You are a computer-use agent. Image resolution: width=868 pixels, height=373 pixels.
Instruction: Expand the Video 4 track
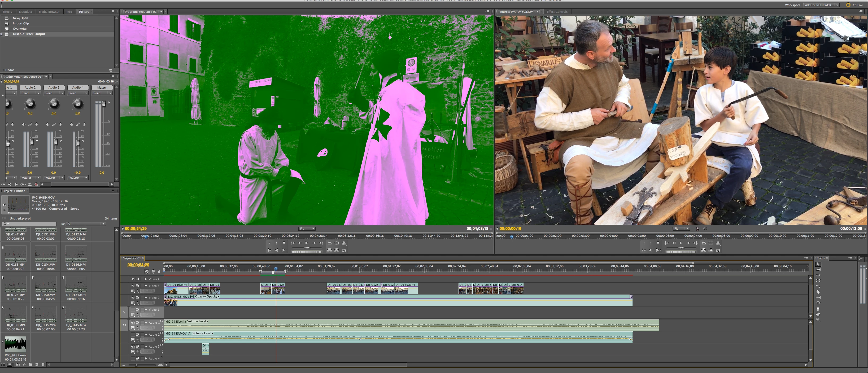[146, 279]
